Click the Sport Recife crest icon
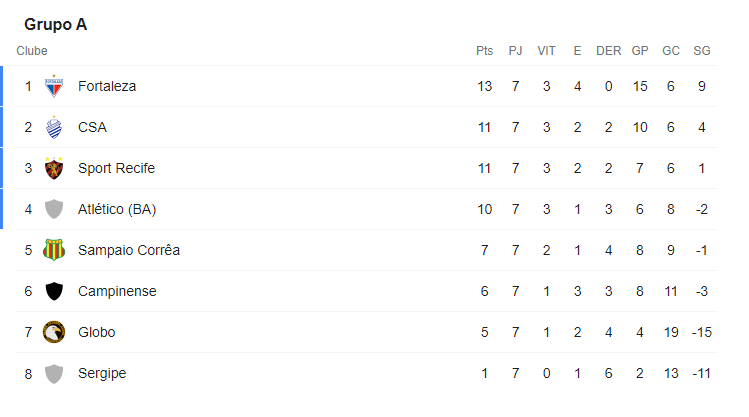This screenshot has width=749, height=417. click(54, 168)
